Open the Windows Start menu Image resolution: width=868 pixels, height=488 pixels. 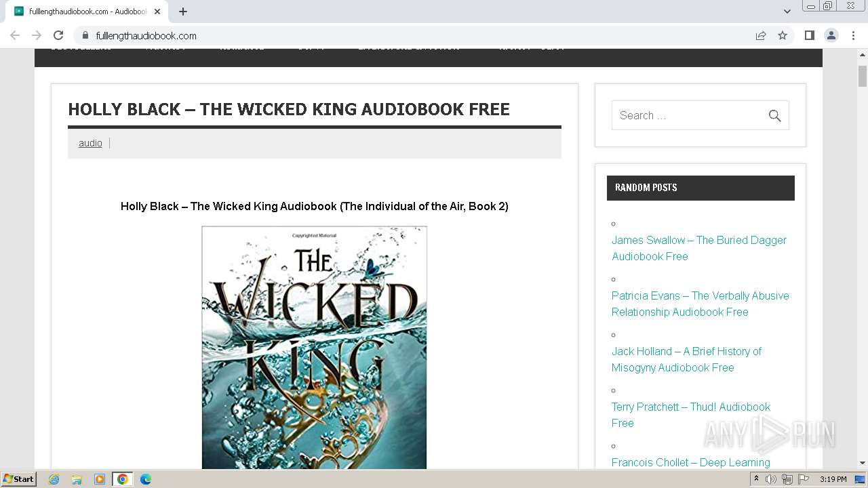(19, 479)
